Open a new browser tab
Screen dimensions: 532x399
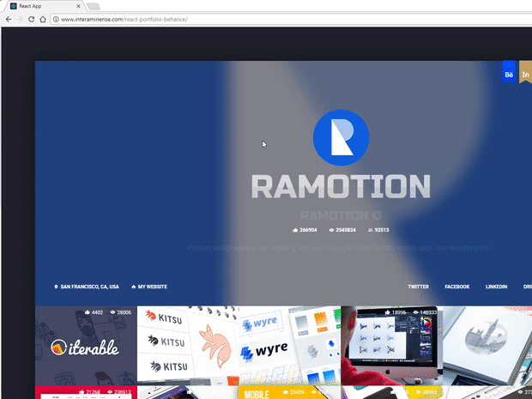pos(94,7)
